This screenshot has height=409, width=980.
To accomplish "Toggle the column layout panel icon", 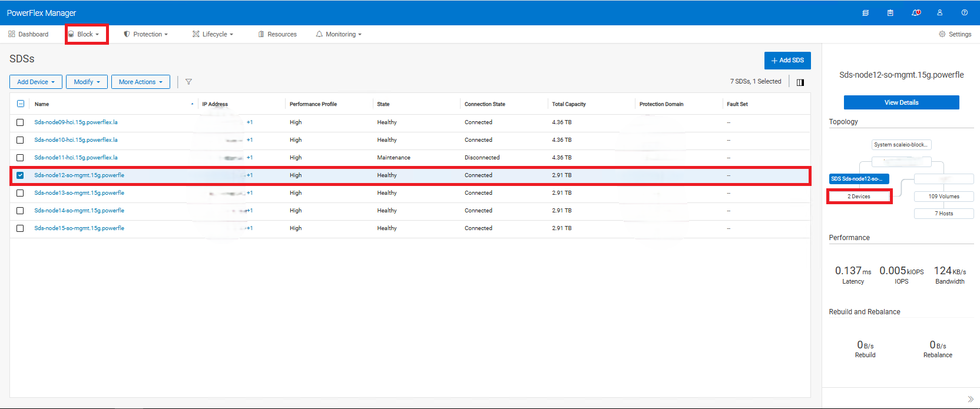I will point(800,82).
